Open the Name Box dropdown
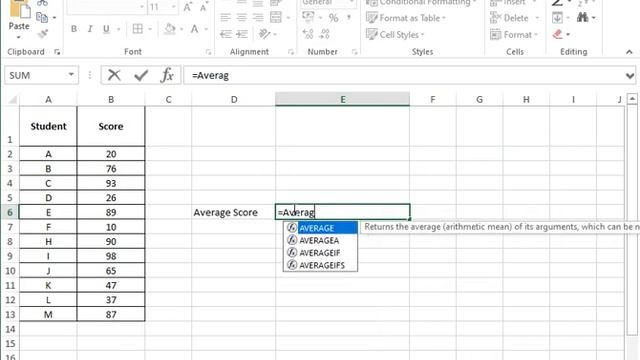The height and width of the screenshot is (360, 640). click(x=71, y=75)
